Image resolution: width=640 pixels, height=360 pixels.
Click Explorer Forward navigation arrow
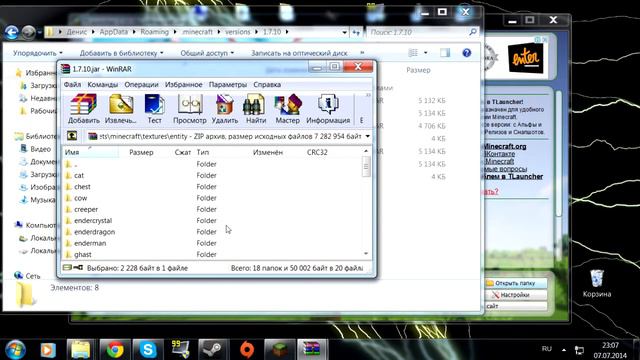(28, 32)
